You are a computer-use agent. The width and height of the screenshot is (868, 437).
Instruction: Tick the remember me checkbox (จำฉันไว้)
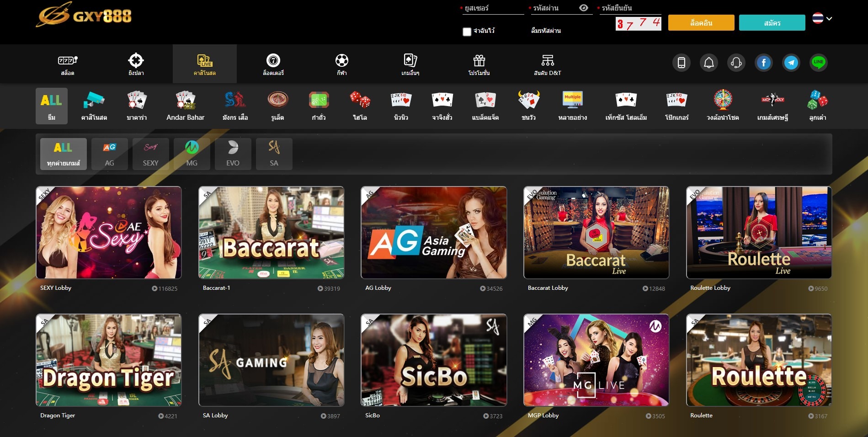[467, 32]
